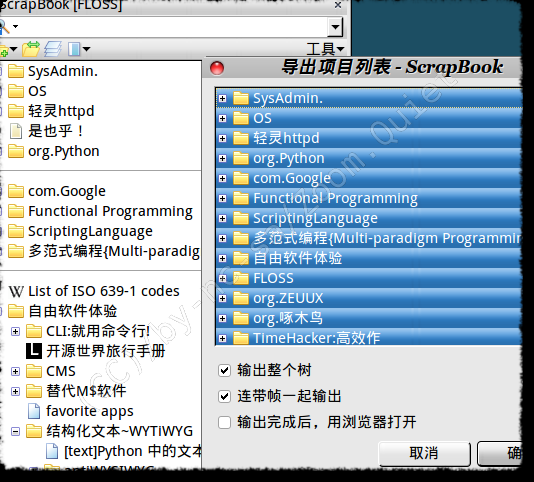Screen dimensions: 534x482
Task: Expand Functional Programming in export list
Action: pyautogui.click(x=223, y=198)
